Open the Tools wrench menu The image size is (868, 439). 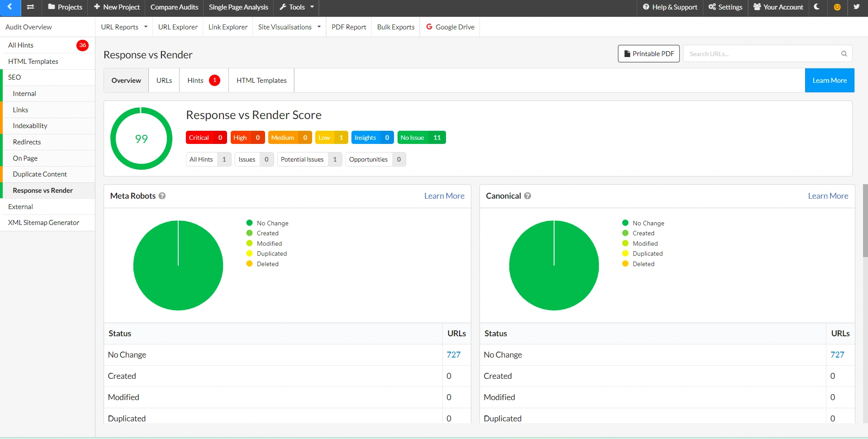[x=296, y=7]
